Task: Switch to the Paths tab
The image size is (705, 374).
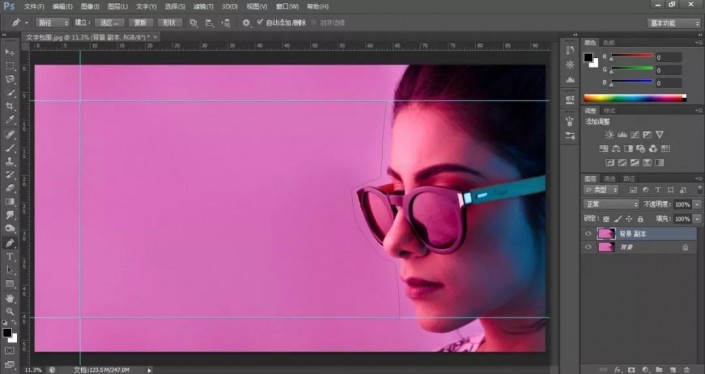Action: click(x=629, y=179)
